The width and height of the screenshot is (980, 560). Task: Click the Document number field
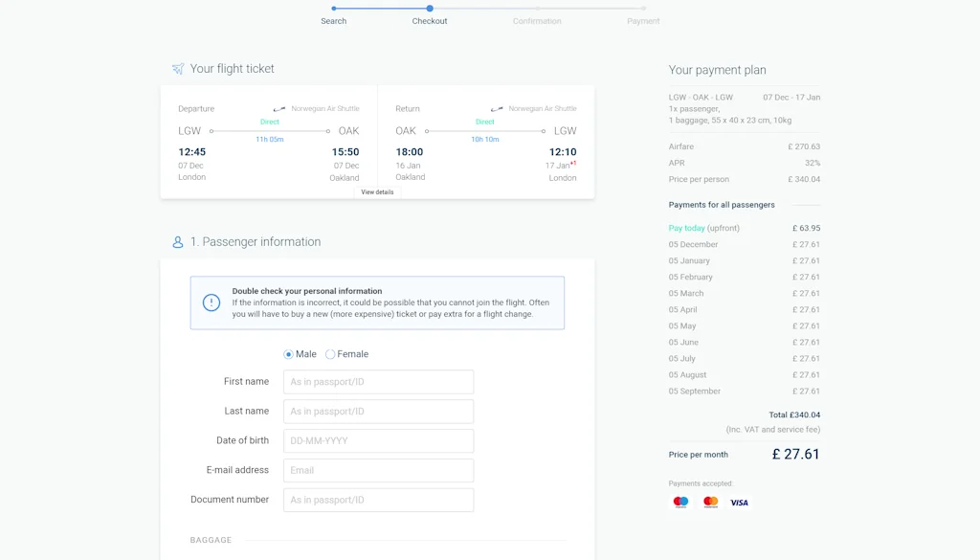coord(378,500)
